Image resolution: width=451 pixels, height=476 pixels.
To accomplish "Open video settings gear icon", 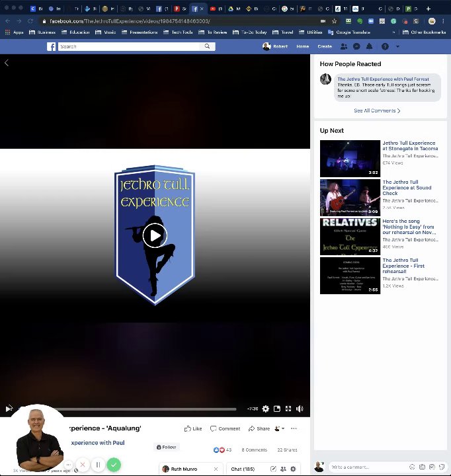I will click(x=265, y=409).
